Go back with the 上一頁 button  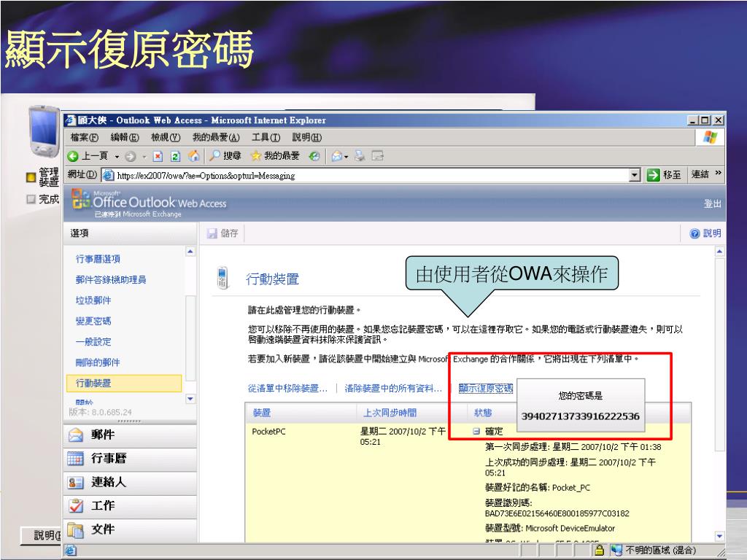[x=88, y=156]
